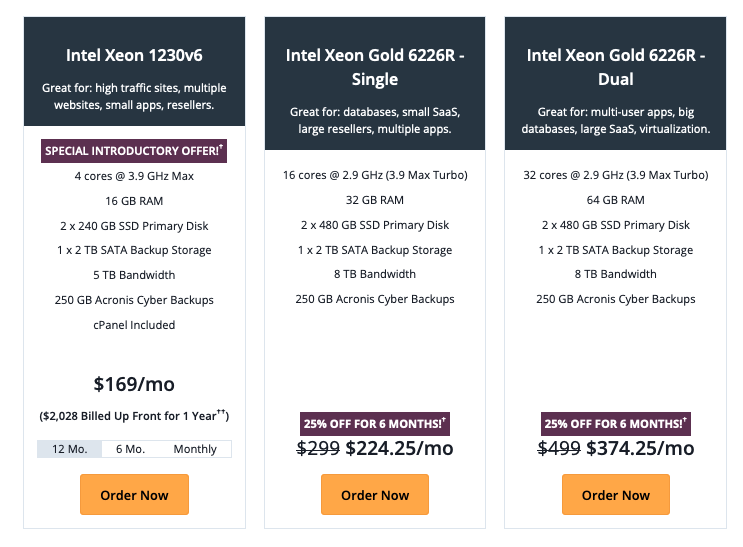Screen dimensions: 743x547
Task: Click the struck-through $299 price
Action: tap(318, 448)
